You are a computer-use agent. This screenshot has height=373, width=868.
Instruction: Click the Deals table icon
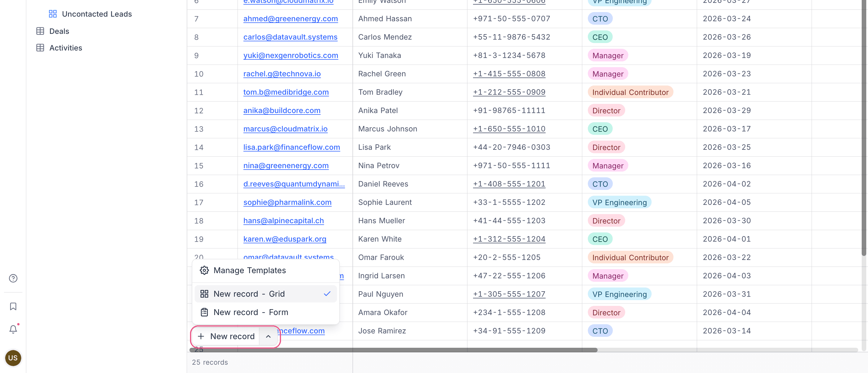coord(40,31)
